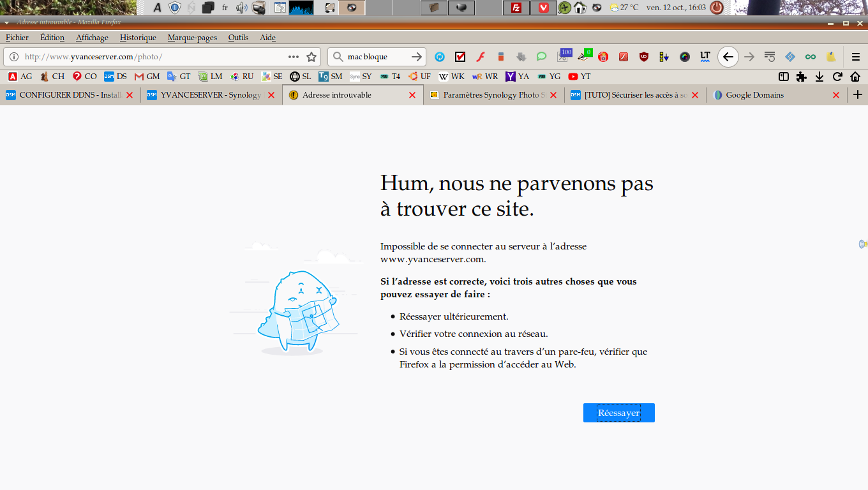The image size is (868, 490).
Task: Open the downloads arrow icon
Action: (x=819, y=77)
